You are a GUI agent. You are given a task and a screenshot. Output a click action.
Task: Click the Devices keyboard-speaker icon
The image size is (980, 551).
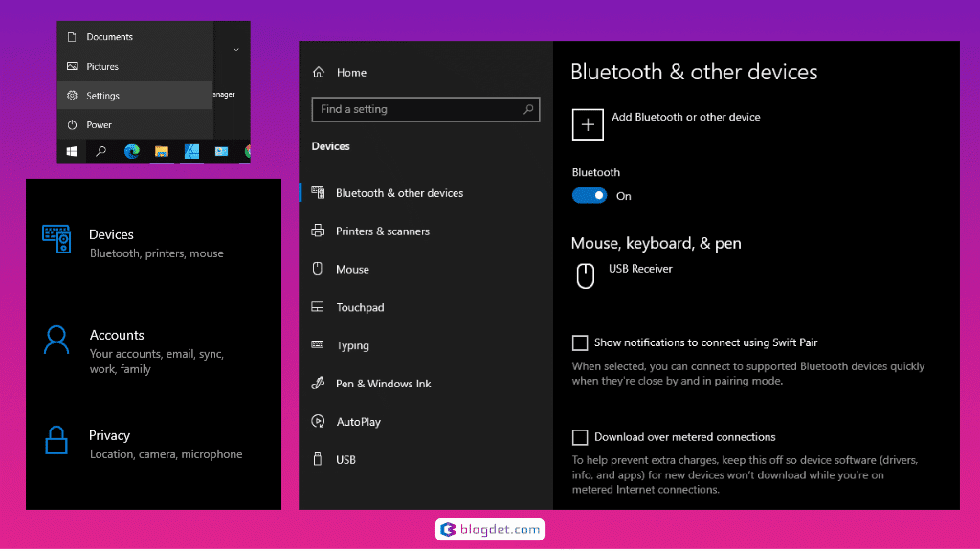(56, 239)
